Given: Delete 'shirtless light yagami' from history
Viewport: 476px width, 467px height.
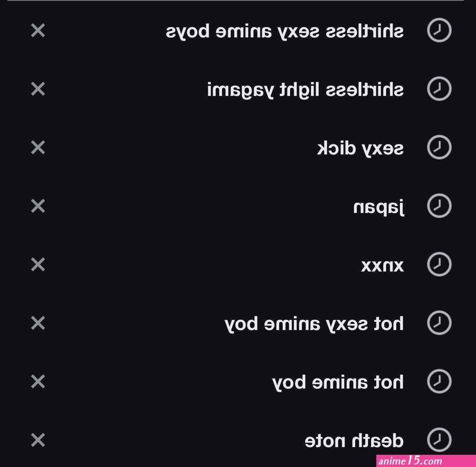Looking at the screenshot, I should pos(38,89).
